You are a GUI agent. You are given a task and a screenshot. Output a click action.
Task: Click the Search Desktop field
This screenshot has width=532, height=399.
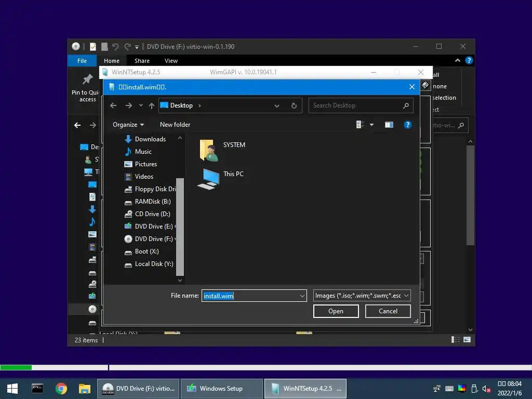(x=361, y=105)
